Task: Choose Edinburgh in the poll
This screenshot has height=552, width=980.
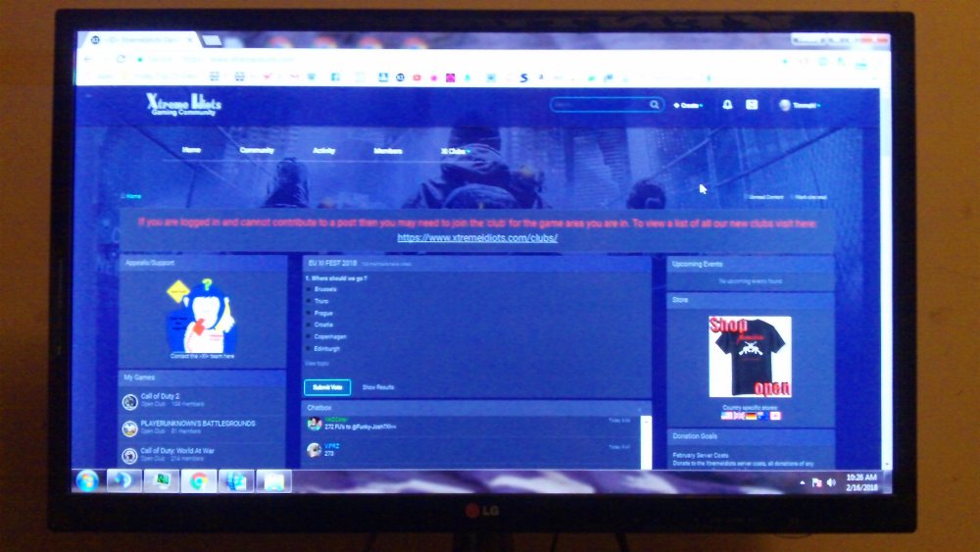Action: coord(310,348)
